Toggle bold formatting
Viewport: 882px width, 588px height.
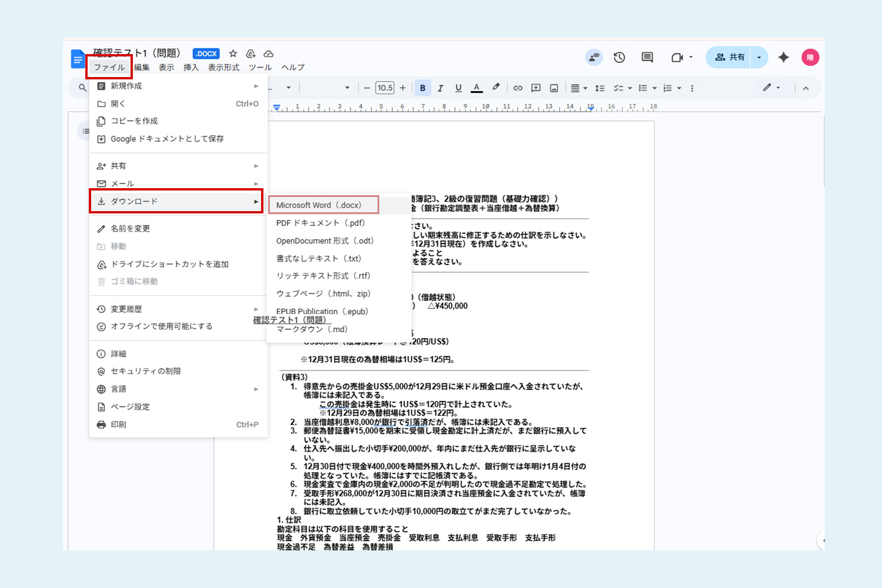point(422,88)
